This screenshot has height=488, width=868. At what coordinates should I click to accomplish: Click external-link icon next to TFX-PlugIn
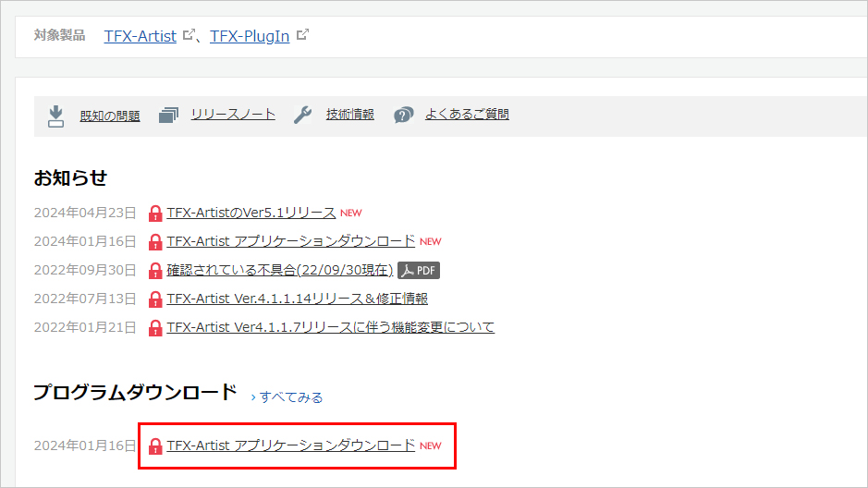tap(302, 35)
